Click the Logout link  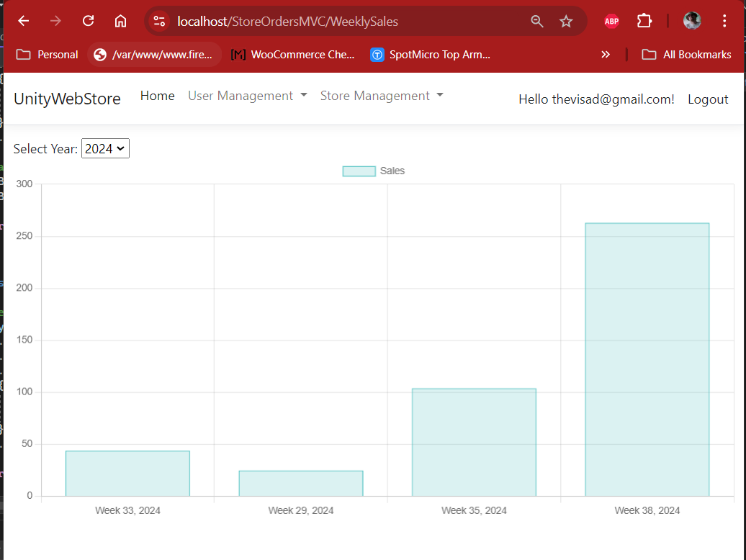tap(708, 99)
